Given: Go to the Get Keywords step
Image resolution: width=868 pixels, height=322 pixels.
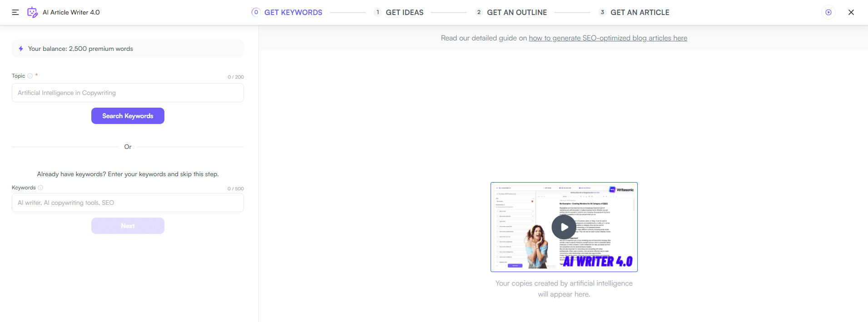Looking at the screenshot, I should coord(287,12).
